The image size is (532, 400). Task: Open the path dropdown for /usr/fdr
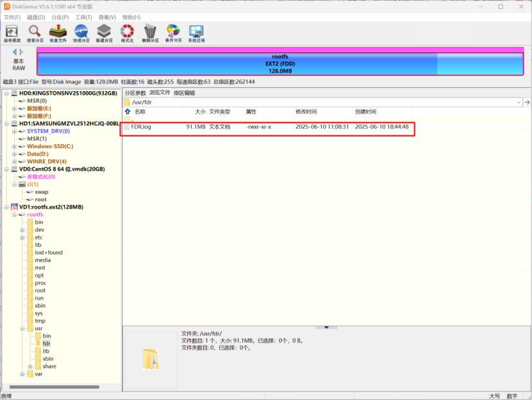click(518, 102)
